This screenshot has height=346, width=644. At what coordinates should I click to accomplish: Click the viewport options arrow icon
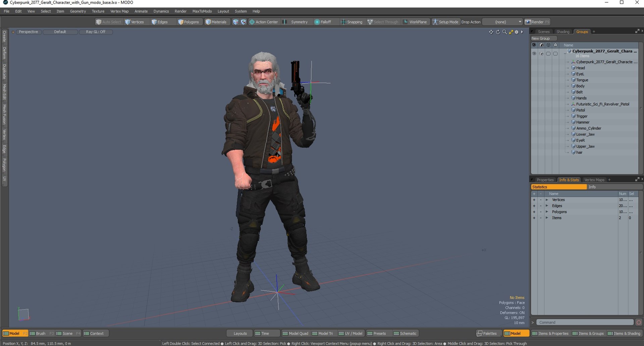(x=522, y=32)
